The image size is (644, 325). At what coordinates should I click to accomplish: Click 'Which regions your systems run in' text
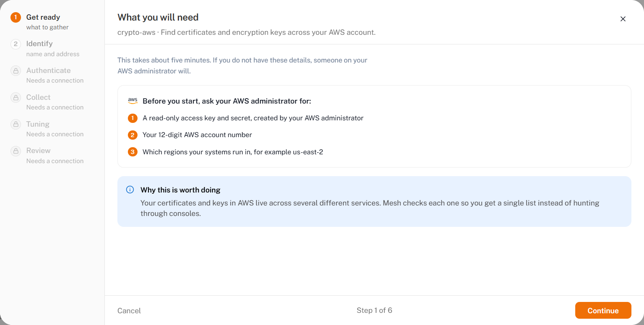tap(233, 152)
